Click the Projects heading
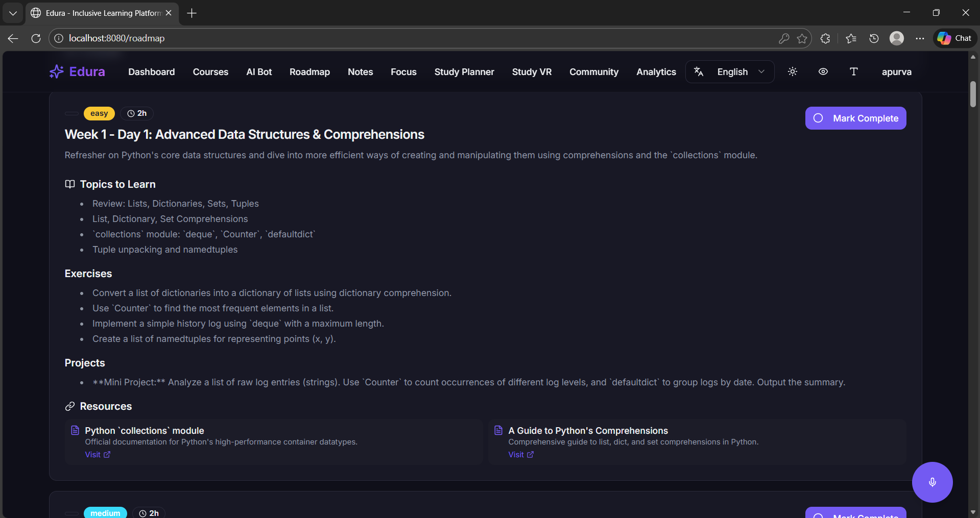The image size is (980, 518). [85, 363]
